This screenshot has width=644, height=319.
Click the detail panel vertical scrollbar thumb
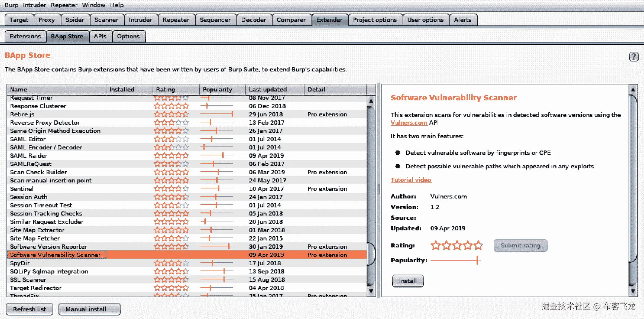click(633, 178)
